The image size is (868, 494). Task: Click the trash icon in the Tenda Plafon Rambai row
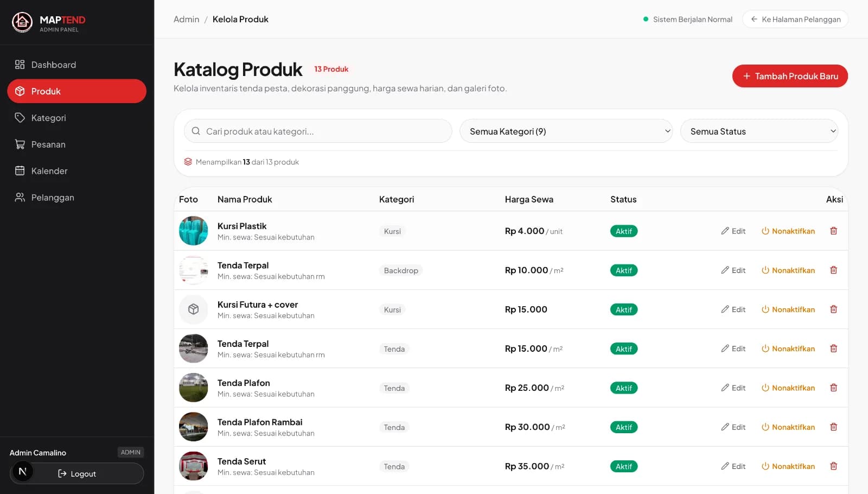pos(834,427)
